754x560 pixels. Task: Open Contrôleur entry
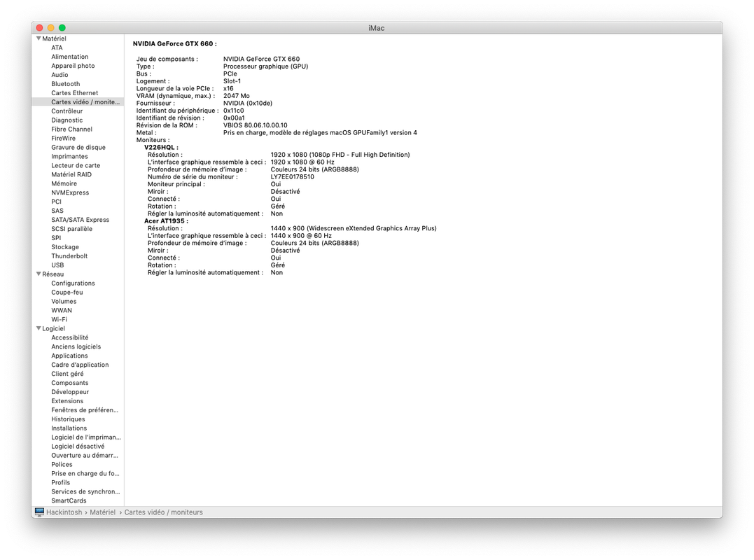67,111
